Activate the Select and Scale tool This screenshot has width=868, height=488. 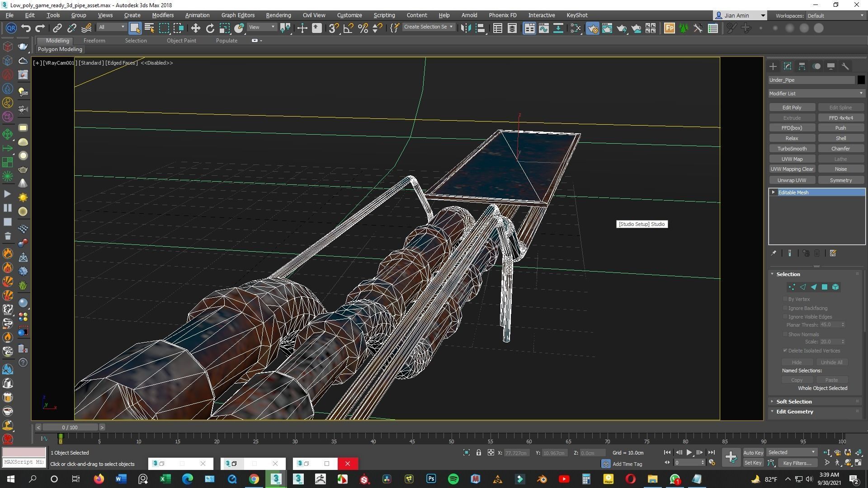click(225, 28)
